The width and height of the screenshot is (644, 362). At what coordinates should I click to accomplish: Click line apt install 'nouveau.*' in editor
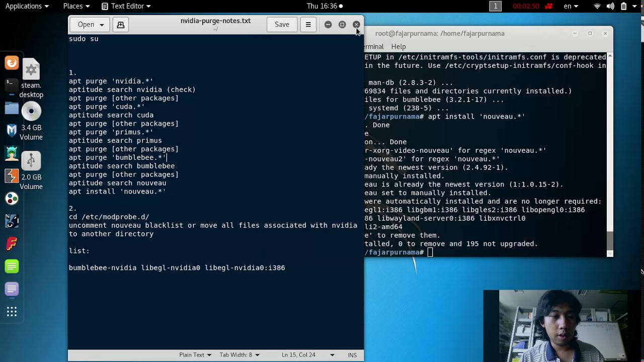tap(117, 192)
